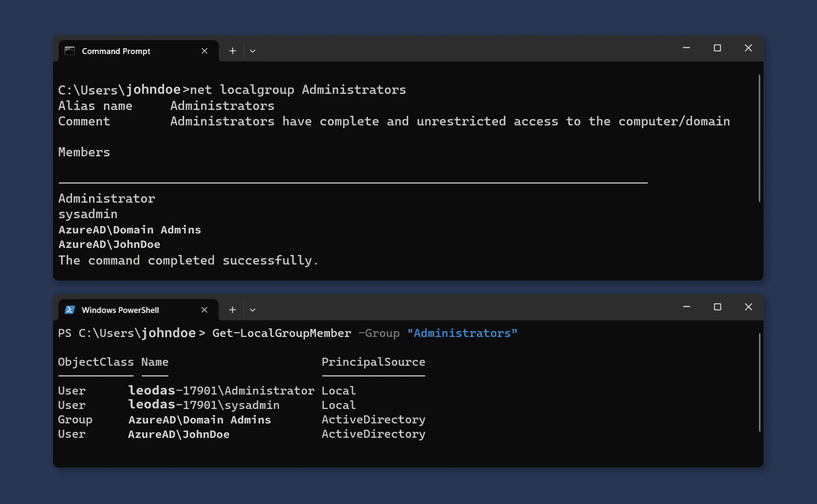Close the Command Prompt tab
Image resolution: width=817 pixels, height=504 pixels.
coord(205,51)
